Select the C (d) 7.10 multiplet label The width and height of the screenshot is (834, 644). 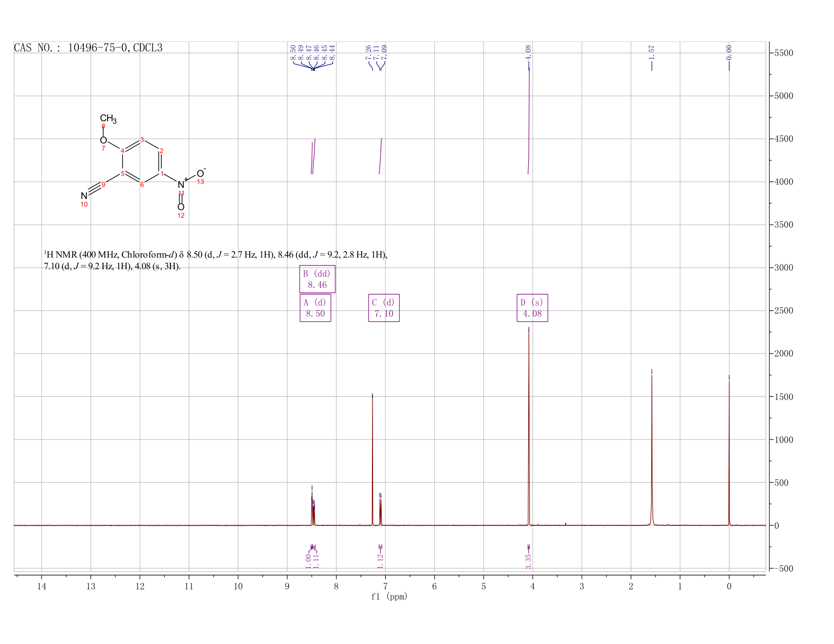point(384,308)
